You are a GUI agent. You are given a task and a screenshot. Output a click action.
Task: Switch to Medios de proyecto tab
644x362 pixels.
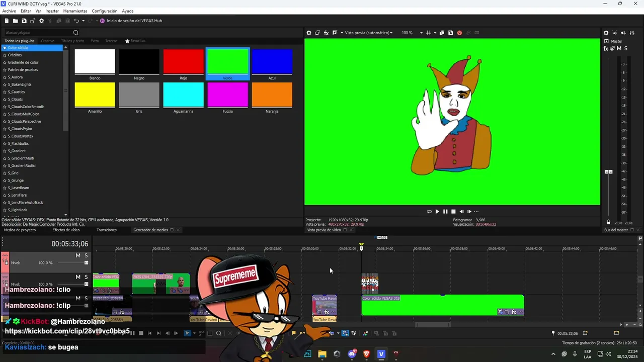click(20, 230)
